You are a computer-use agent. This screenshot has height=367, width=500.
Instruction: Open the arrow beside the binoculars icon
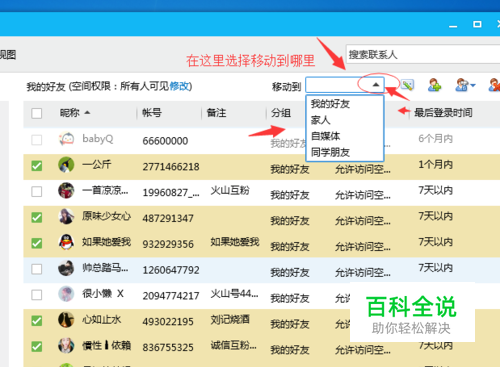[473, 85]
